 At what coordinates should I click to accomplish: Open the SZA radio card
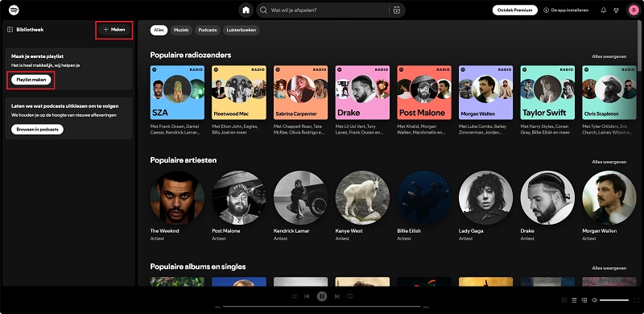coord(177,93)
